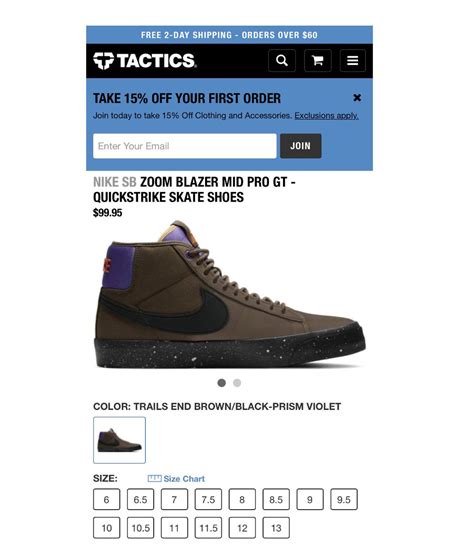Choose shoe size 8.5
The height and width of the screenshot is (546, 474).
coord(276,499)
